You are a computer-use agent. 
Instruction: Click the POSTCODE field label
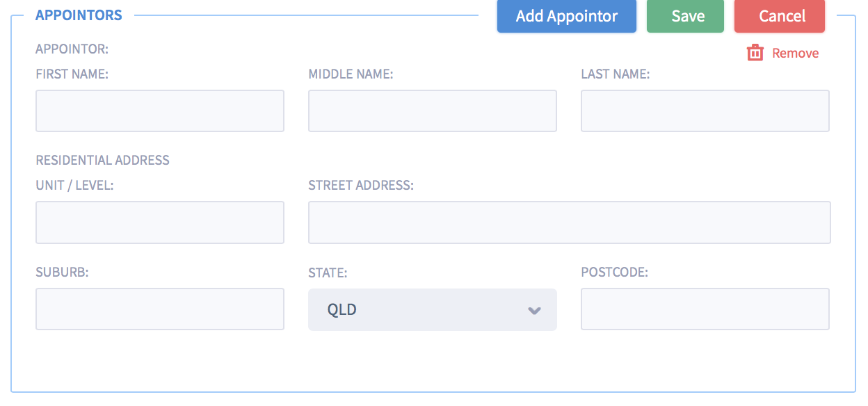(615, 273)
